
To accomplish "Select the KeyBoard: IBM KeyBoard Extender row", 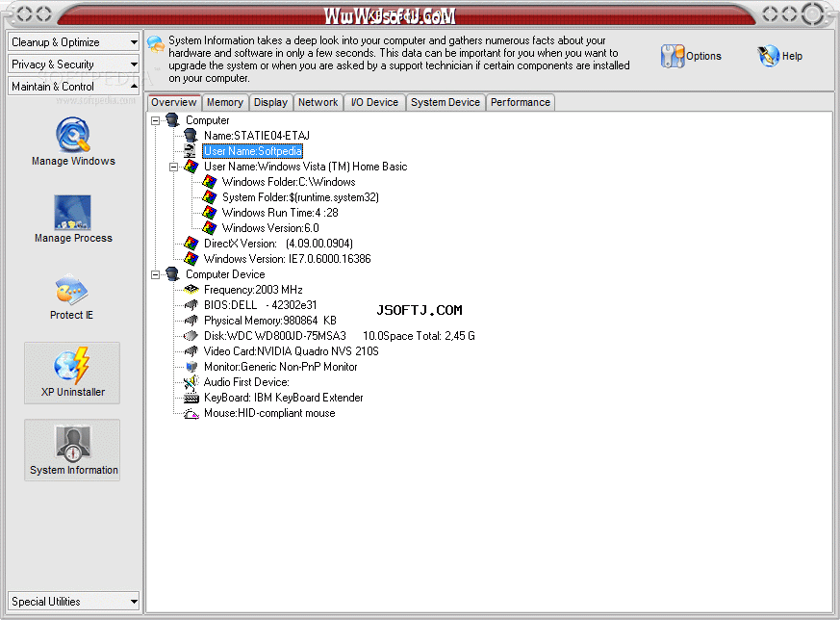I will pos(284,398).
